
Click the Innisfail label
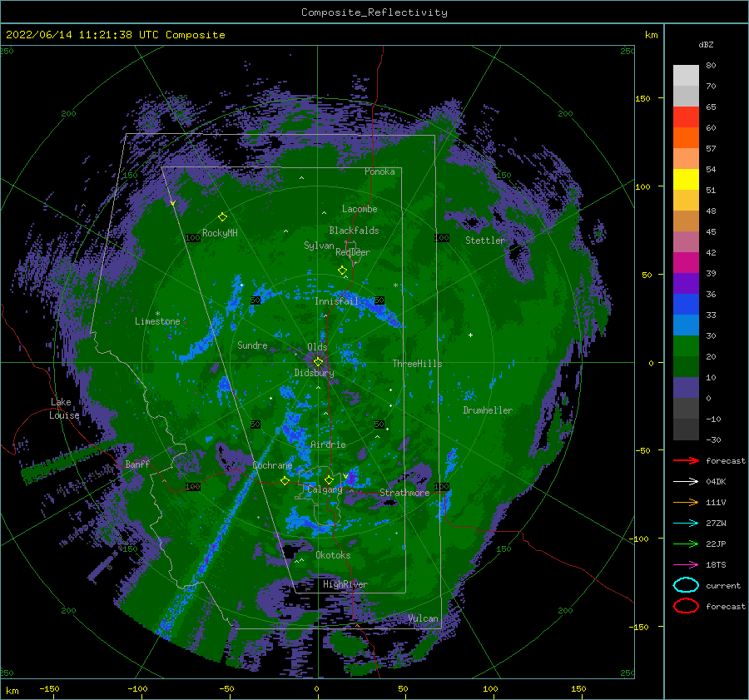(x=336, y=301)
